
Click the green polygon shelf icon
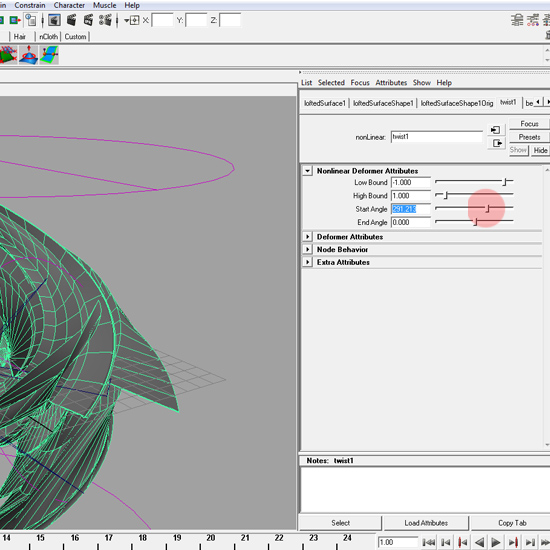[8, 55]
